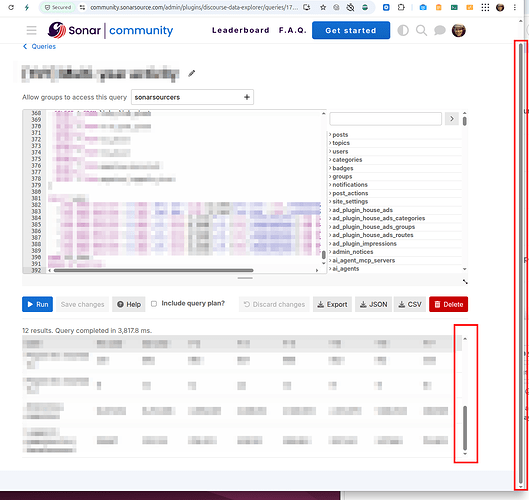Click the search magnifier icon
This screenshot has width=529, height=500.
[421, 30]
